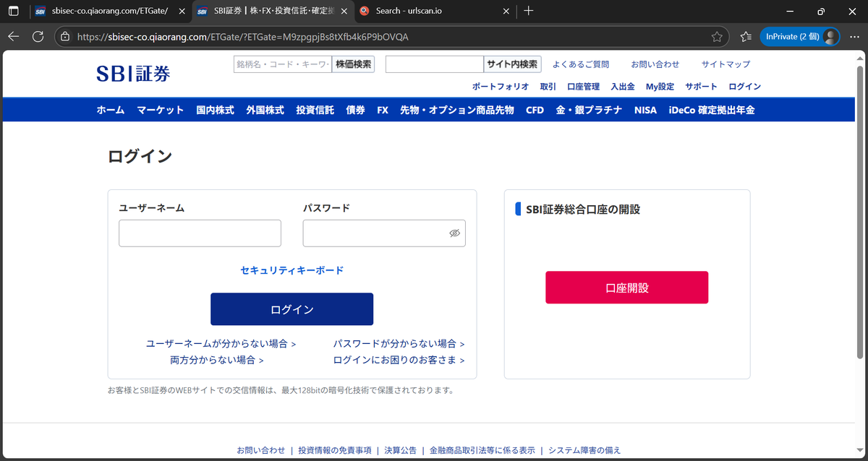This screenshot has height=461, width=868.
Task: Toggle password visibility eye icon
Action: pos(454,233)
